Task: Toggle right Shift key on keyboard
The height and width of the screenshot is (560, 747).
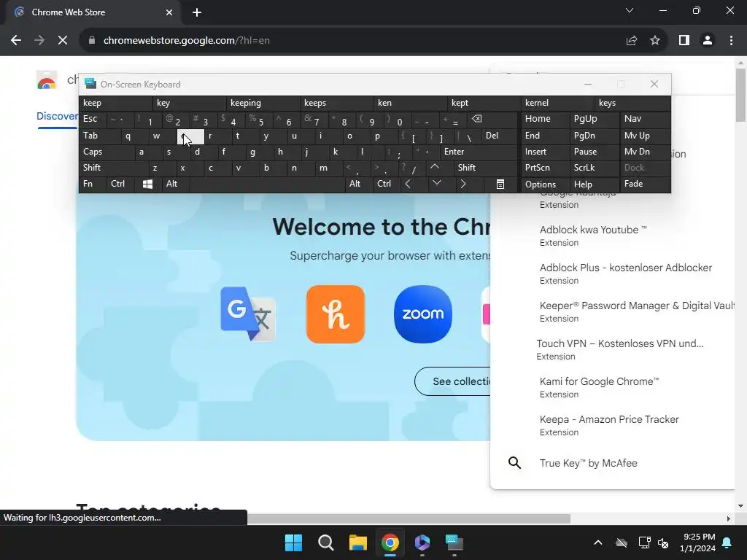Action: click(485, 168)
